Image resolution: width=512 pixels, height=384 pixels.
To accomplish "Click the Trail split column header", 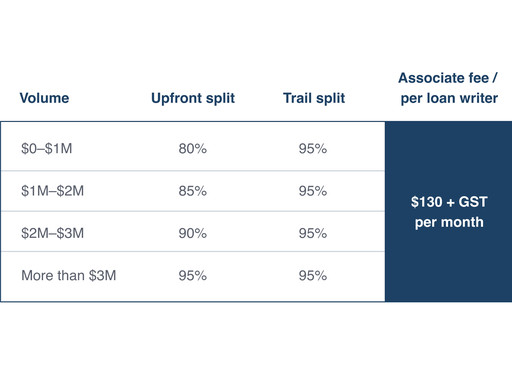I will click(x=314, y=98).
